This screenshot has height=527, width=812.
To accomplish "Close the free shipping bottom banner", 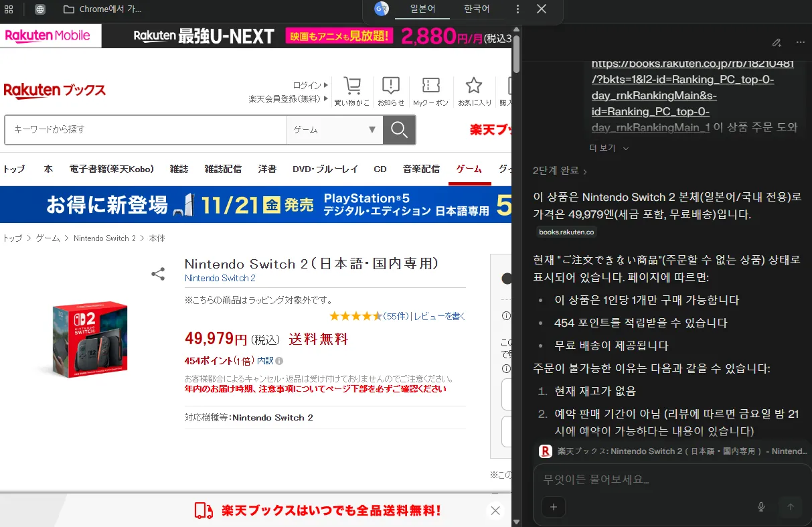I will coord(495,511).
